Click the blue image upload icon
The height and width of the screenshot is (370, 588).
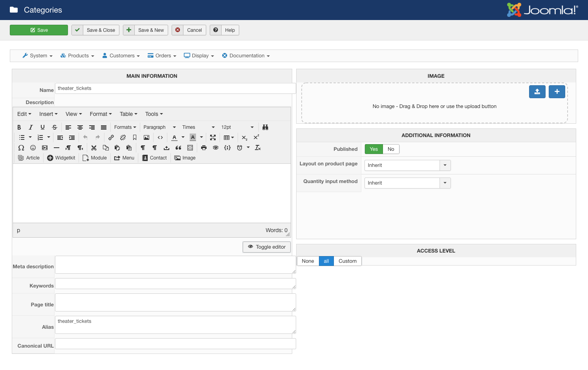537,92
